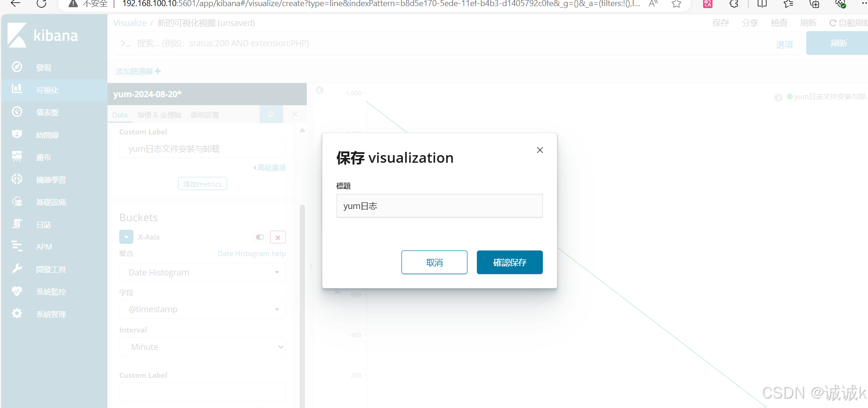The width and height of the screenshot is (868, 408).
Task: Collapse the X-Axis bucket caret button
Action: 126,237
